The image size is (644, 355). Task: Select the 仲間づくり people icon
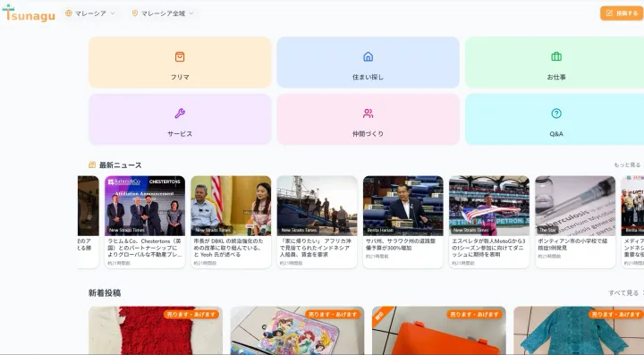click(368, 114)
